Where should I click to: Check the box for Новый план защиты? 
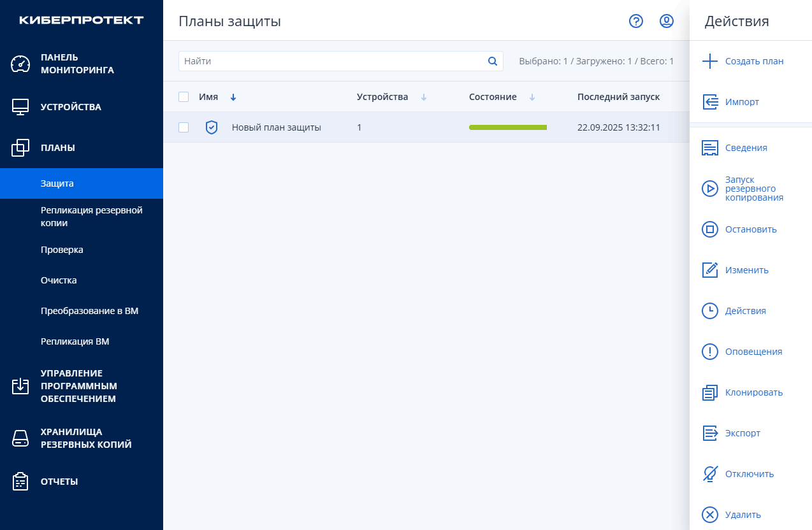[x=184, y=127]
